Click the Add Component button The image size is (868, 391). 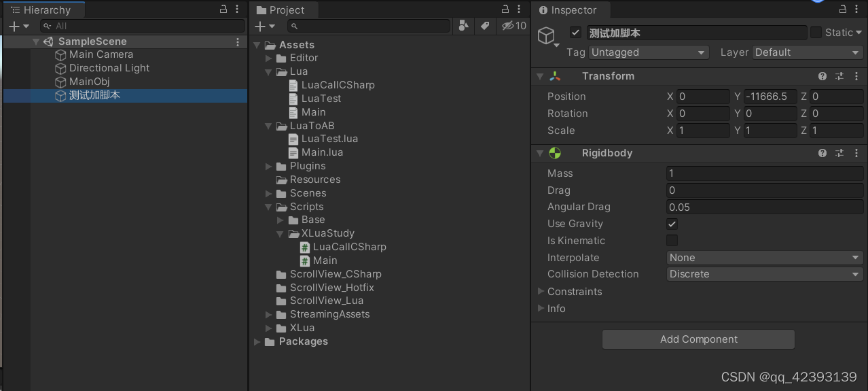pos(699,339)
